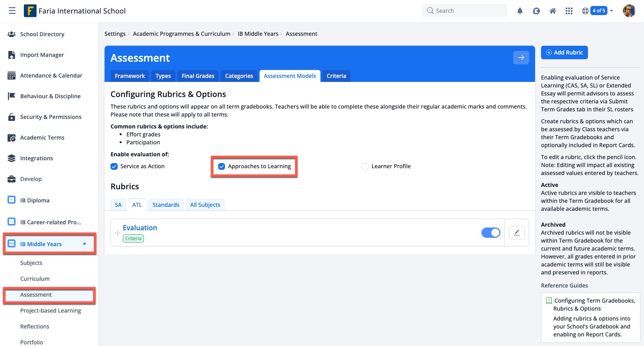The width and height of the screenshot is (644, 346).
Task: Open the hamburger navigation menu
Action: tap(12, 11)
